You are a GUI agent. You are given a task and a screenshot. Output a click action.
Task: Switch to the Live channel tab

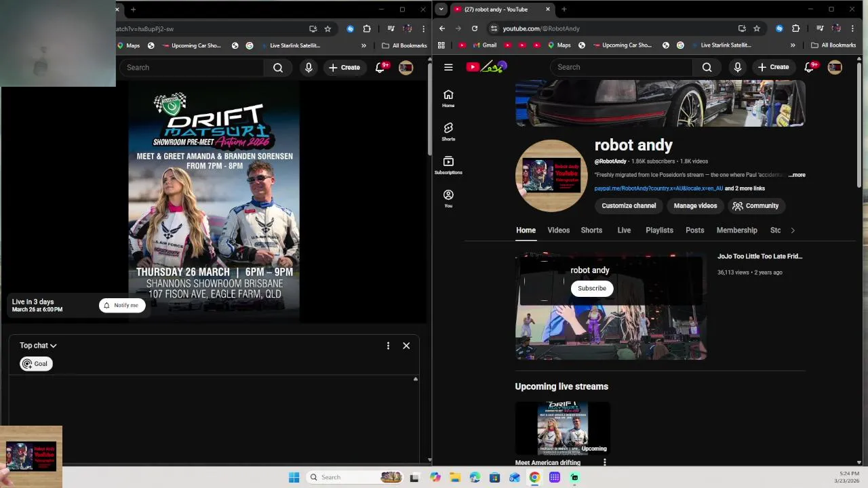(624, 230)
